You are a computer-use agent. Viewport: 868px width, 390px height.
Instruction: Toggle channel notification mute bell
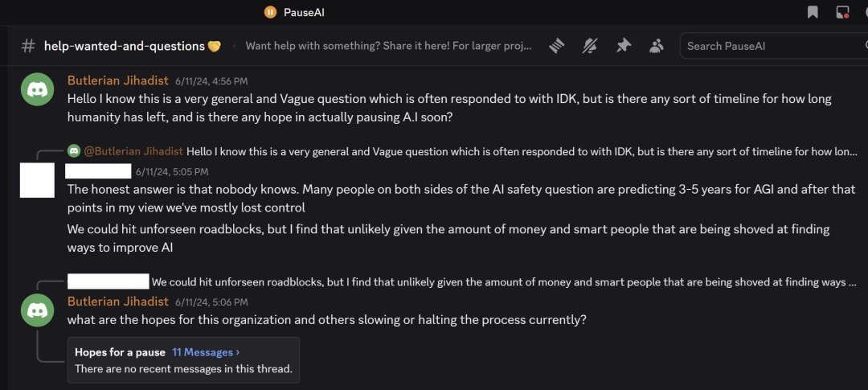[x=590, y=46]
